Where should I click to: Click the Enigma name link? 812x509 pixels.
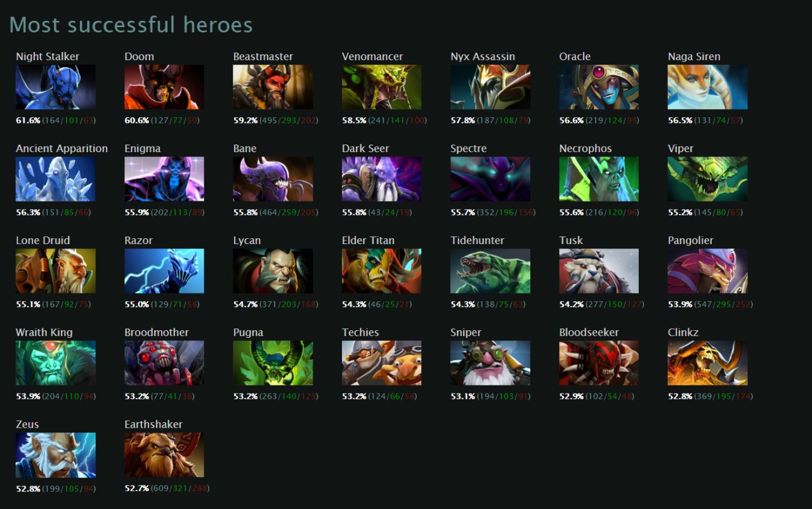tap(143, 148)
